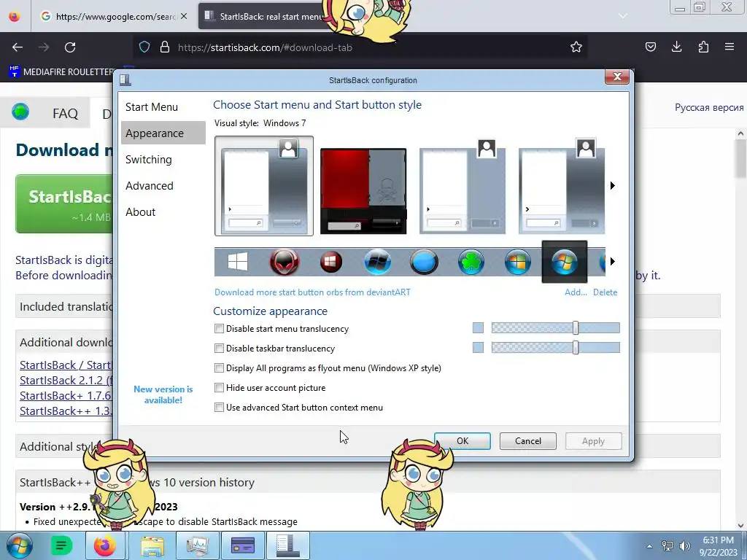Screen dimensions: 747x560
Task: Click Firefox back navigation arrow
Action: (x=18, y=47)
